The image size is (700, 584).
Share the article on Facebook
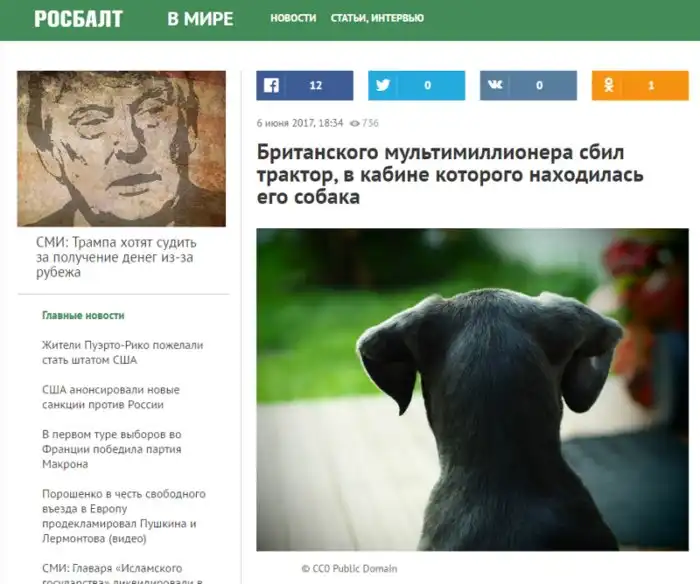pyautogui.click(x=304, y=85)
